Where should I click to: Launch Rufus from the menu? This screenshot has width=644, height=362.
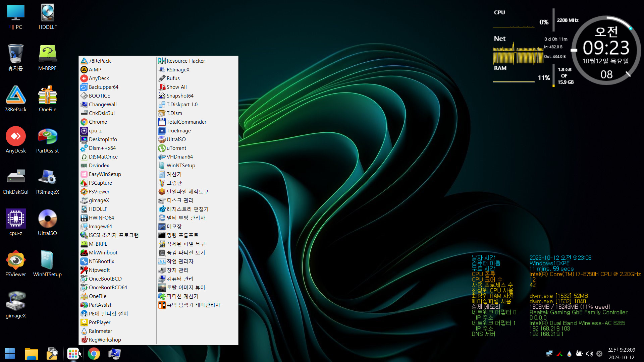pos(197,78)
